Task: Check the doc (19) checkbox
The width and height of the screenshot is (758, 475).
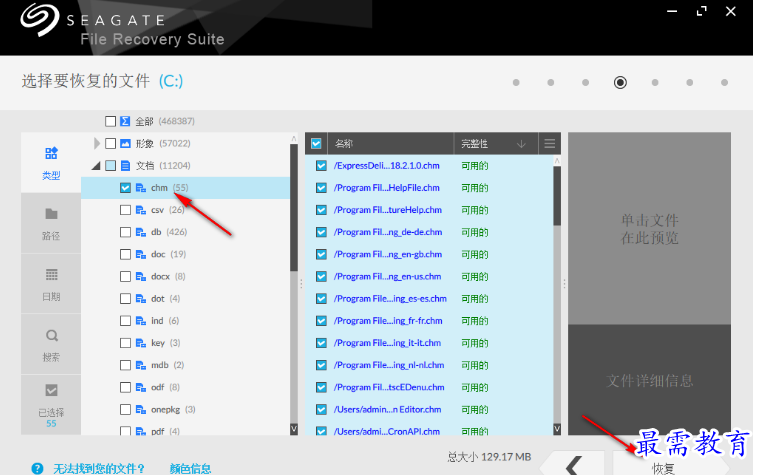Action: tap(125, 254)
